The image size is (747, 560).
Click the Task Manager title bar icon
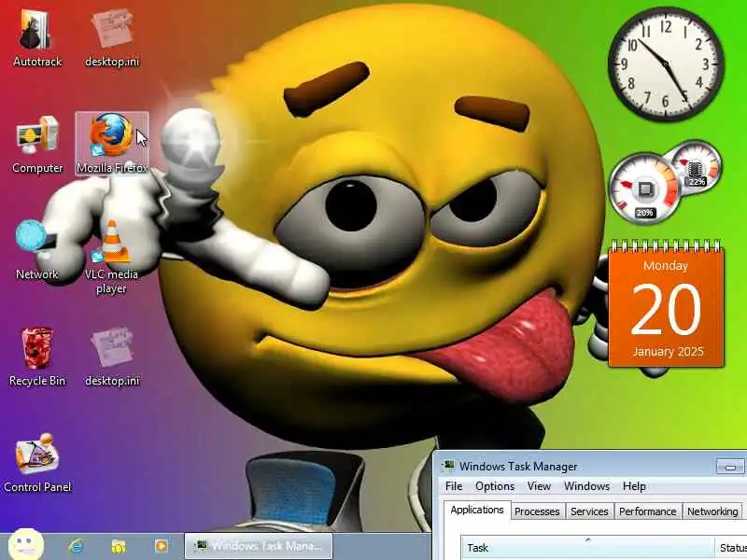point(448,466)
